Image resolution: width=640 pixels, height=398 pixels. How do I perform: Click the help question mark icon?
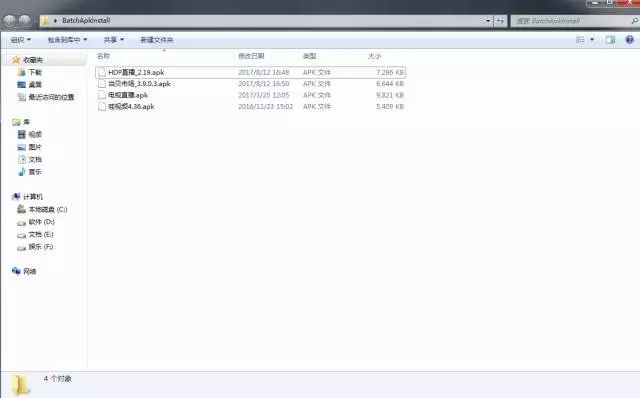629,40
